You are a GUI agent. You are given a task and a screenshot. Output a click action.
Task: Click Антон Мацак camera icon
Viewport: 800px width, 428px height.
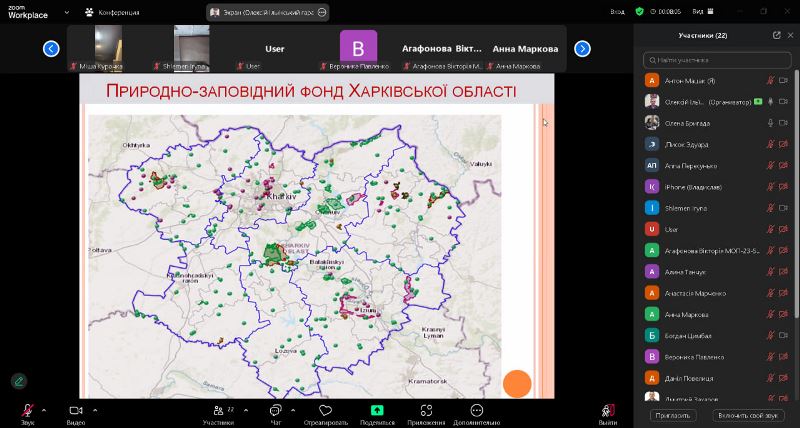pos(783,81)
